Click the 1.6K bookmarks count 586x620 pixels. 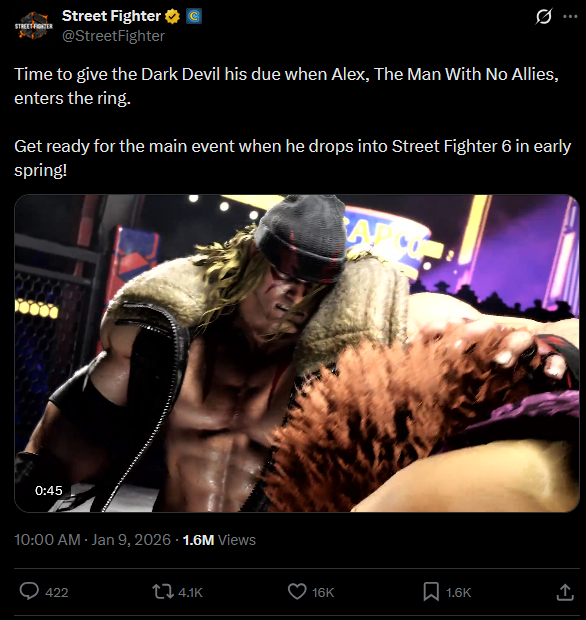coord(459,592)
